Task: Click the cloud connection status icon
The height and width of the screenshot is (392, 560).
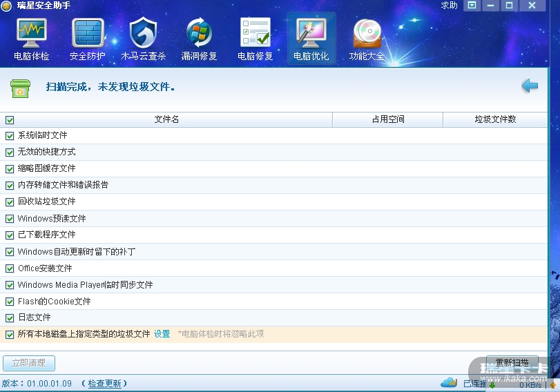Action: [x=449, y=383]
